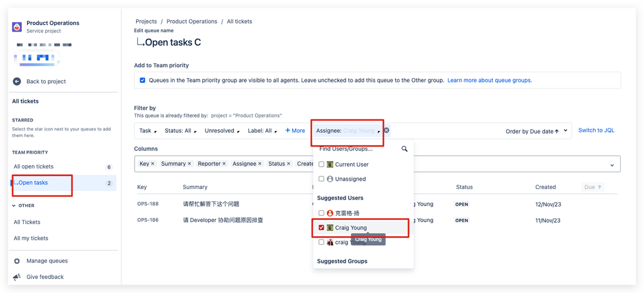The image size is (644, 293).
Task: Click the Created date 11/Nov/23
Action: coord(548,220)
